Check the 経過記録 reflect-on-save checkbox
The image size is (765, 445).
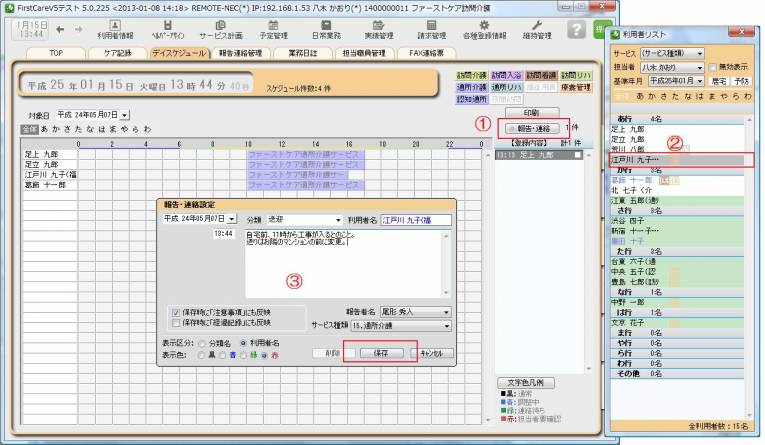[x=175, y=323]
